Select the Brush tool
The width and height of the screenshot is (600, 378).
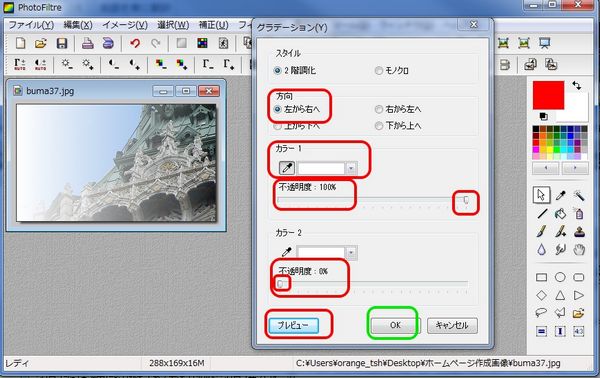tap(541, 231)
